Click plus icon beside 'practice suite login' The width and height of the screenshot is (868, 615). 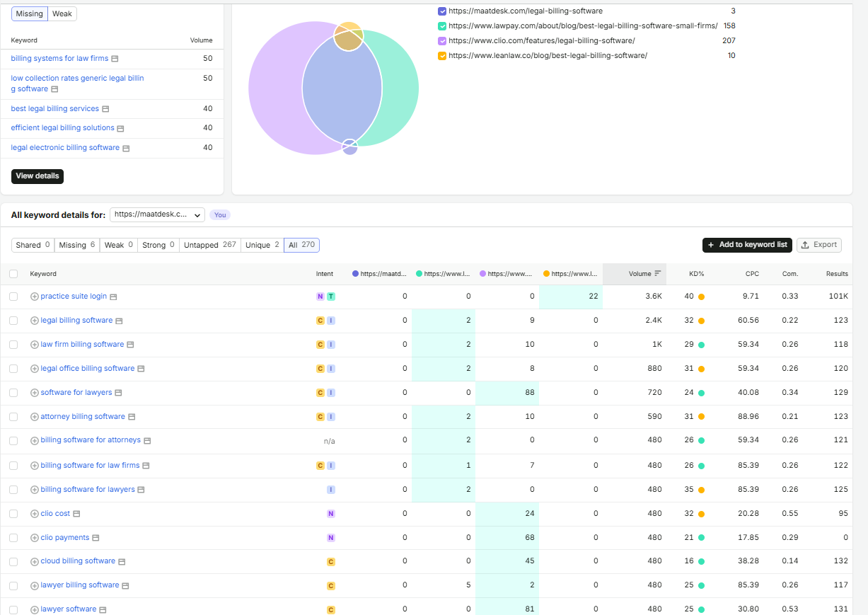(34, 297)
